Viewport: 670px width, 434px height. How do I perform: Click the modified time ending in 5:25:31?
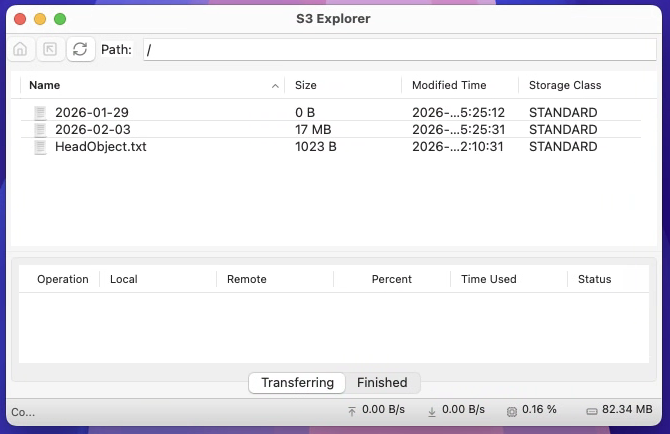(x=458, y=129)
